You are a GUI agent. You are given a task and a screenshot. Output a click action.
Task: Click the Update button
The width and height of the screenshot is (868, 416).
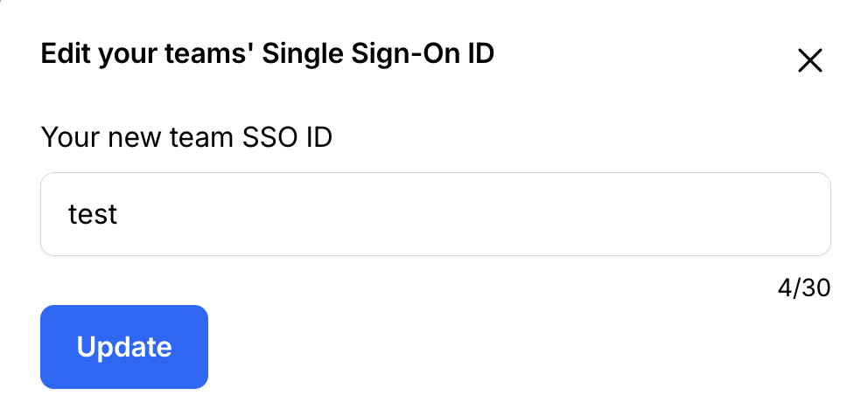[x=124, y=347]
